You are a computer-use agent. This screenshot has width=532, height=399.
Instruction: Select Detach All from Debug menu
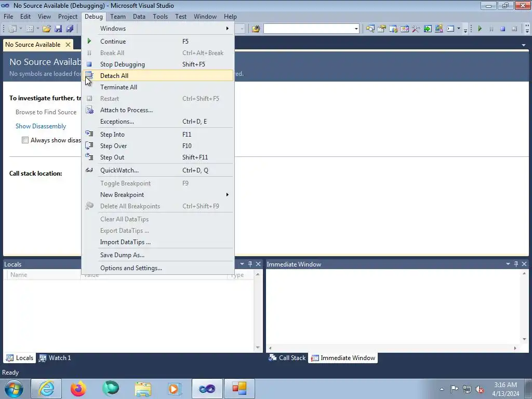158,76
